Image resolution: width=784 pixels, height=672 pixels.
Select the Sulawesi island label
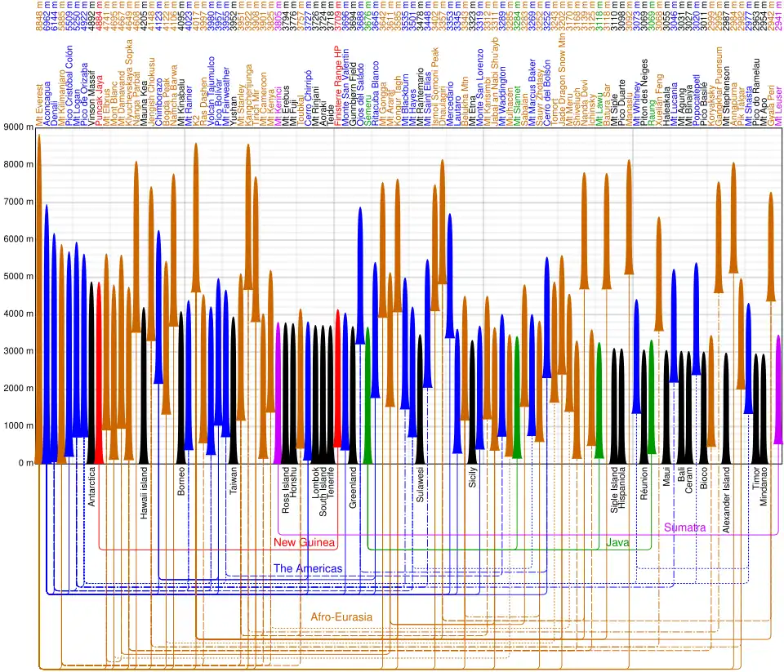pyautogui.click(x=420, y=487)
